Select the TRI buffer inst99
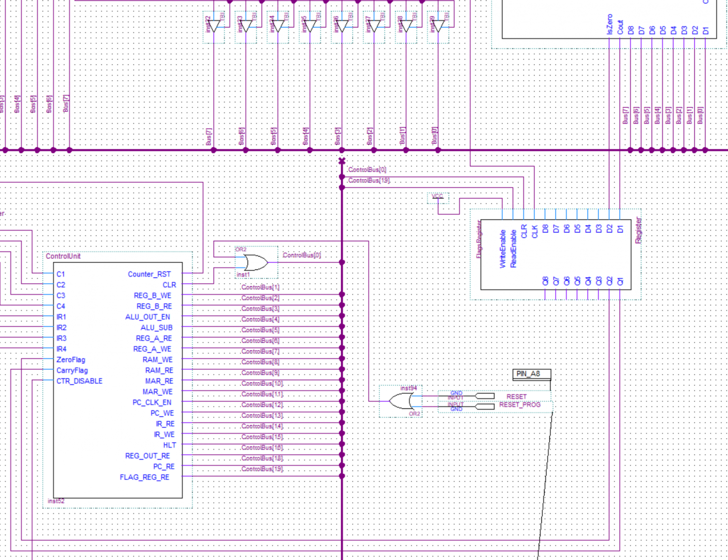Screen dimensions: 728x560 pyautogui.click(x=438, y=26)
